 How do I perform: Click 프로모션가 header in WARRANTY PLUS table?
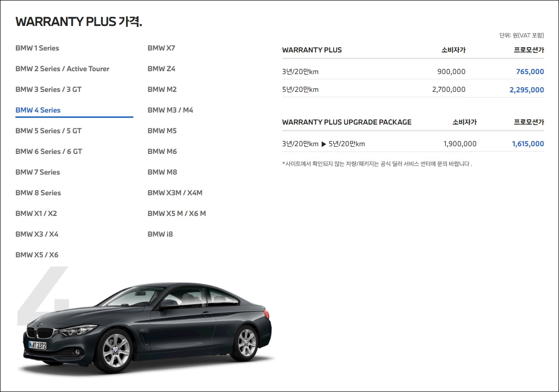(x=529, y=50)
